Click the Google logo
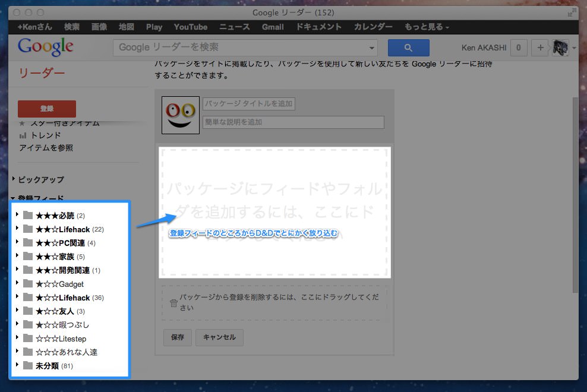 coord(45,47)
